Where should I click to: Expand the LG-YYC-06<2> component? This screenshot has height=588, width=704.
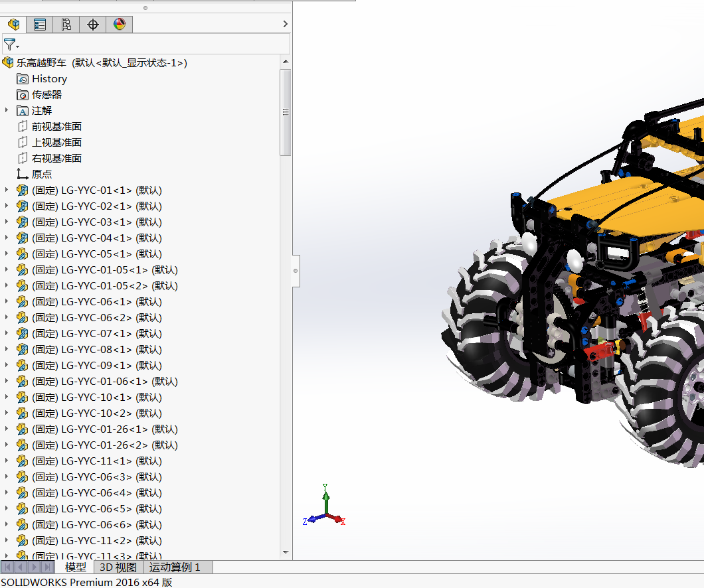(x=6, y=317)
